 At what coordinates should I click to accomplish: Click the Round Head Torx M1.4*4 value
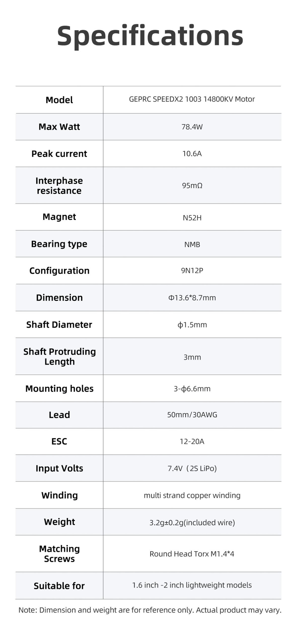pyautogui.click(x=192, y=554)
